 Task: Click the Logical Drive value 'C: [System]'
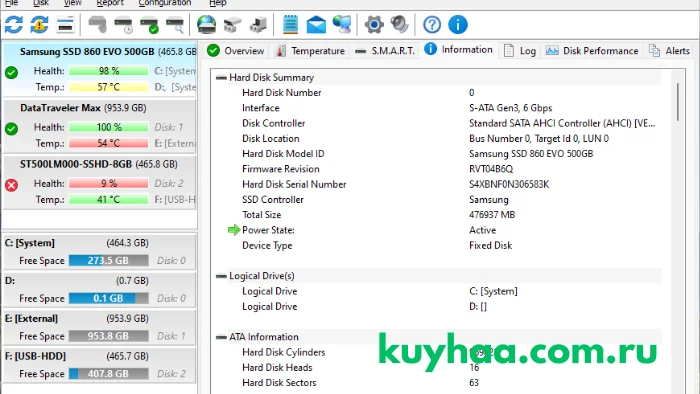pyautogui.click(x=493, y=291)
